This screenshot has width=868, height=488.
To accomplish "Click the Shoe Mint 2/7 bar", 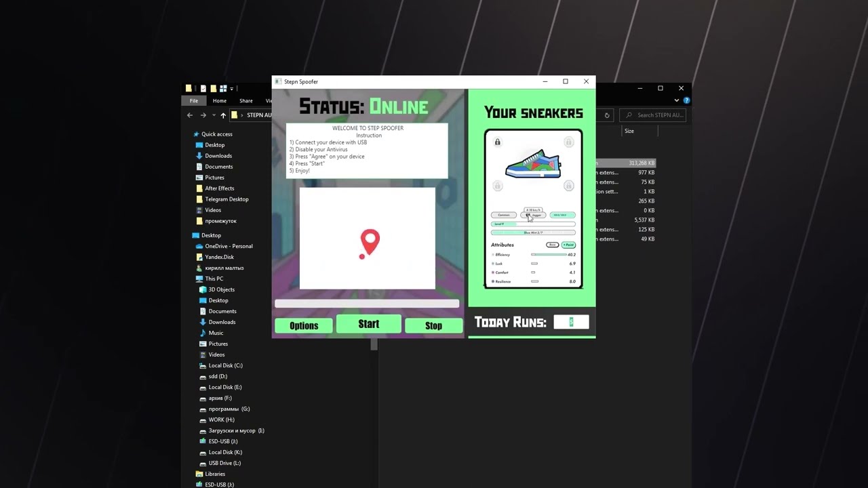I will pos(533,232).
